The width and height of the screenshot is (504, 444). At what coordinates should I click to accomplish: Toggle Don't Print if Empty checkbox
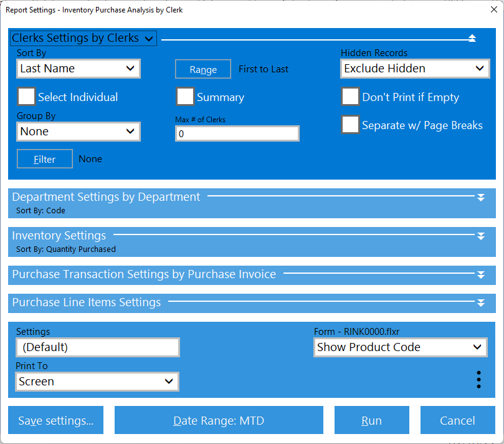click(350, 97)
